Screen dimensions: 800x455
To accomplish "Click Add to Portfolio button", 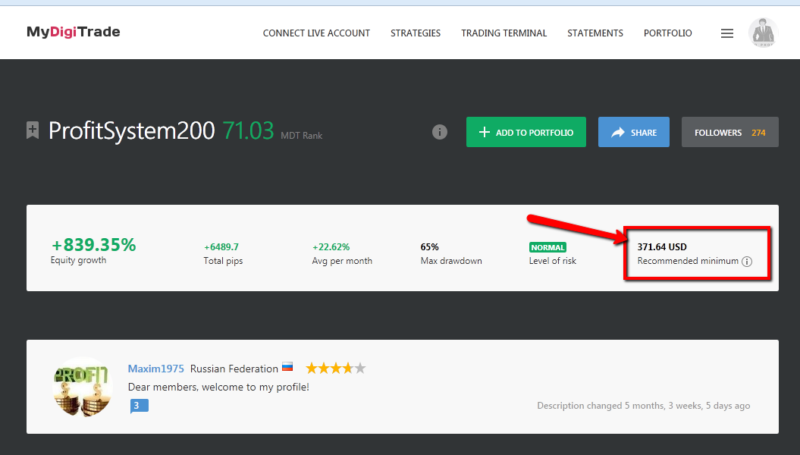I will coord(526,132).
